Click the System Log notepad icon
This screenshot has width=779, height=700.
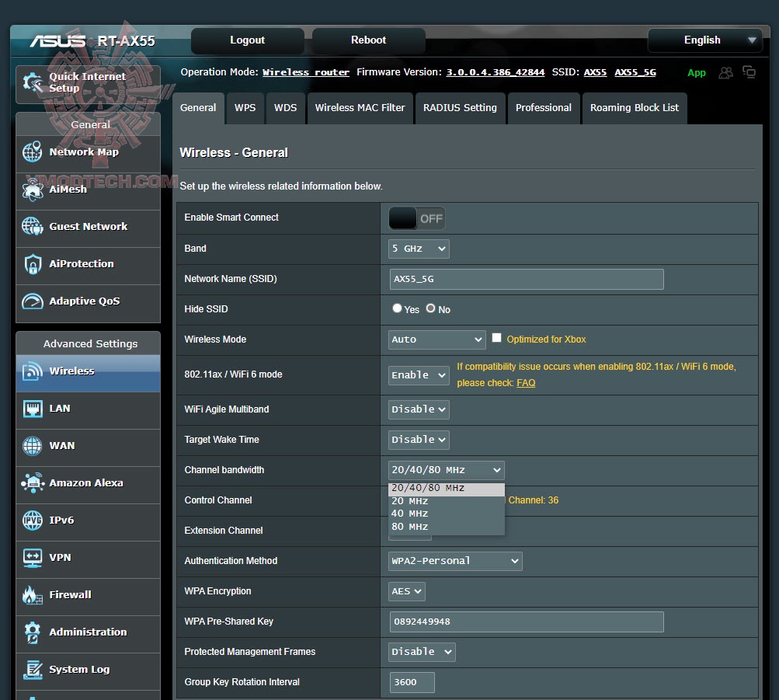click(x=33, y=669)
